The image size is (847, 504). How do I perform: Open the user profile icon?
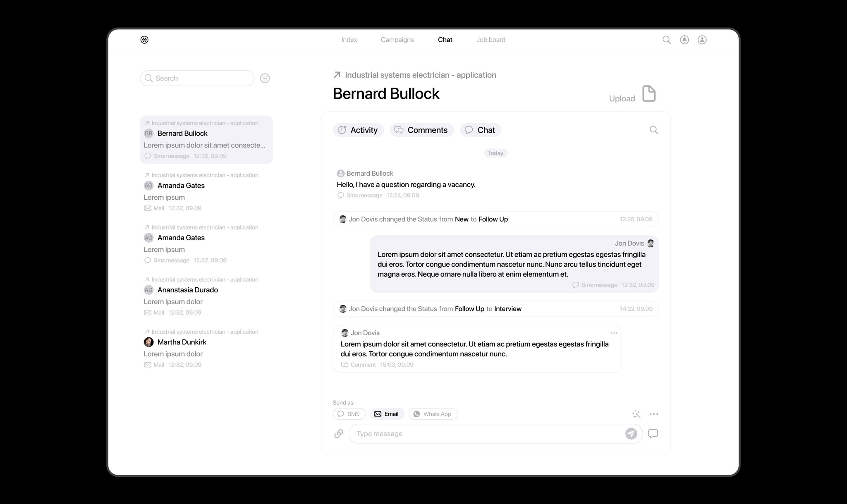tap(702, 40)
